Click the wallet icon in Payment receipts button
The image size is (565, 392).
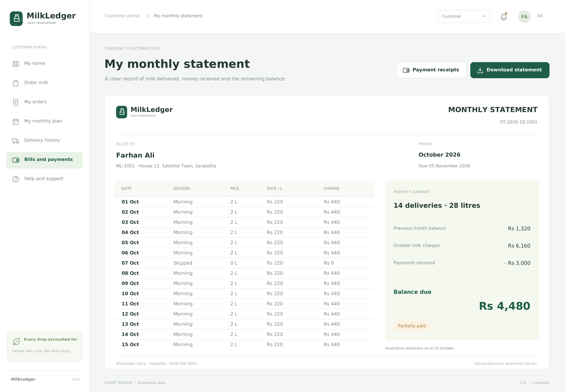click(406, 70)
